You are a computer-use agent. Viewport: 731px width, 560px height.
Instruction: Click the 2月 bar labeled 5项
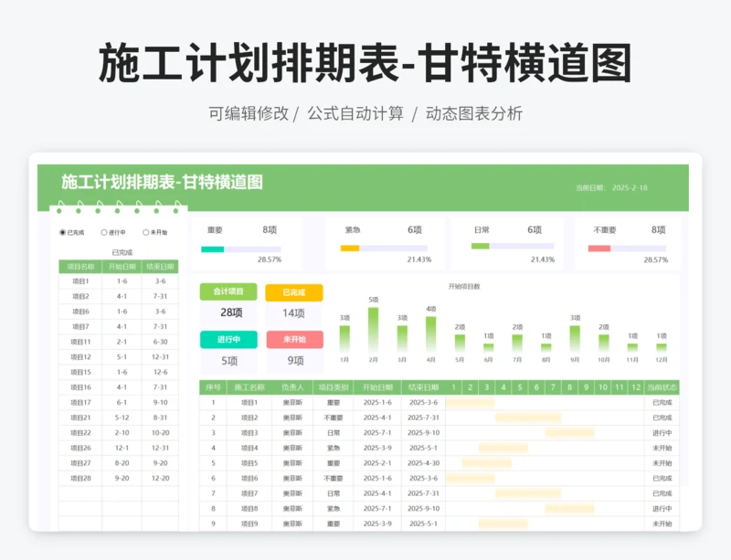[x=373, y=329]
